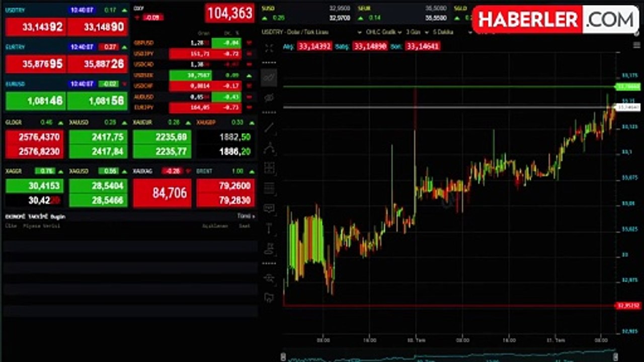Click the XAUXAG ratio tile 84,706
The height and width of the screenshot is (362, 644).
pyautogui.click(x=162, y=193)
